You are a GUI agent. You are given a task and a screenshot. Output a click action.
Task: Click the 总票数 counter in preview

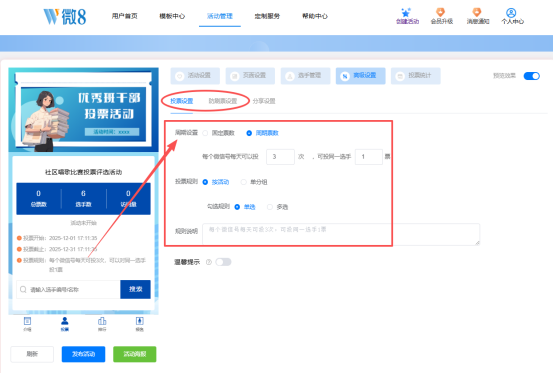pyautogui.click(x=38, y=198)
